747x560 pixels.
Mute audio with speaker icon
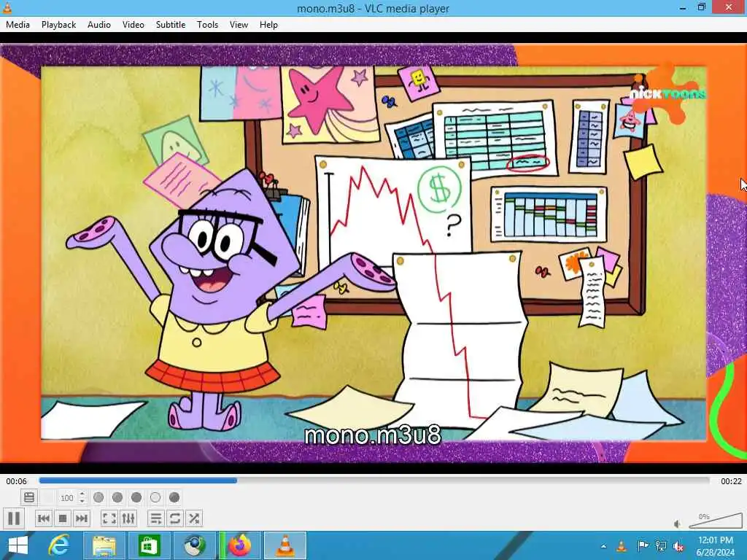(678, 524)
